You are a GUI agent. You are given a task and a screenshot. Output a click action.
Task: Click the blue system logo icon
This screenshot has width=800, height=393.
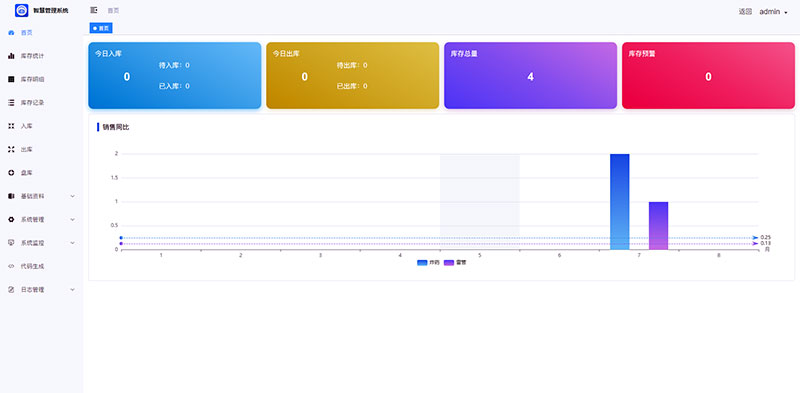(21, 10)
